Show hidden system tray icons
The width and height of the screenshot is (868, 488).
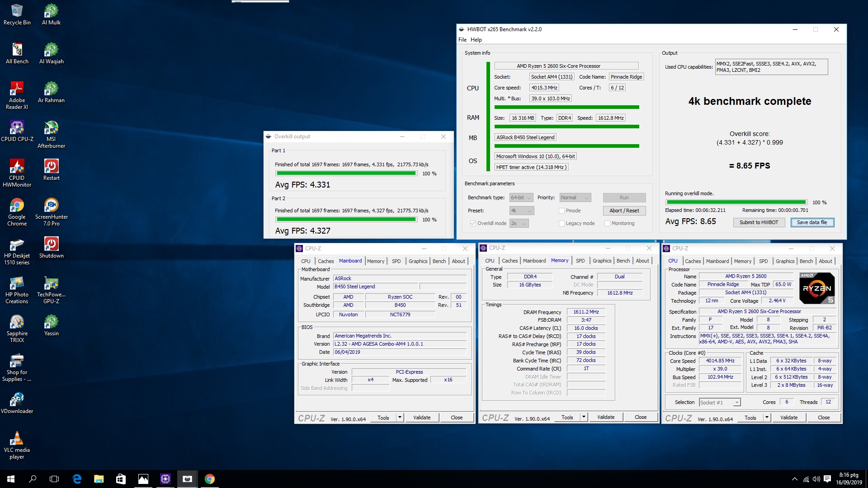coord(794,479)
